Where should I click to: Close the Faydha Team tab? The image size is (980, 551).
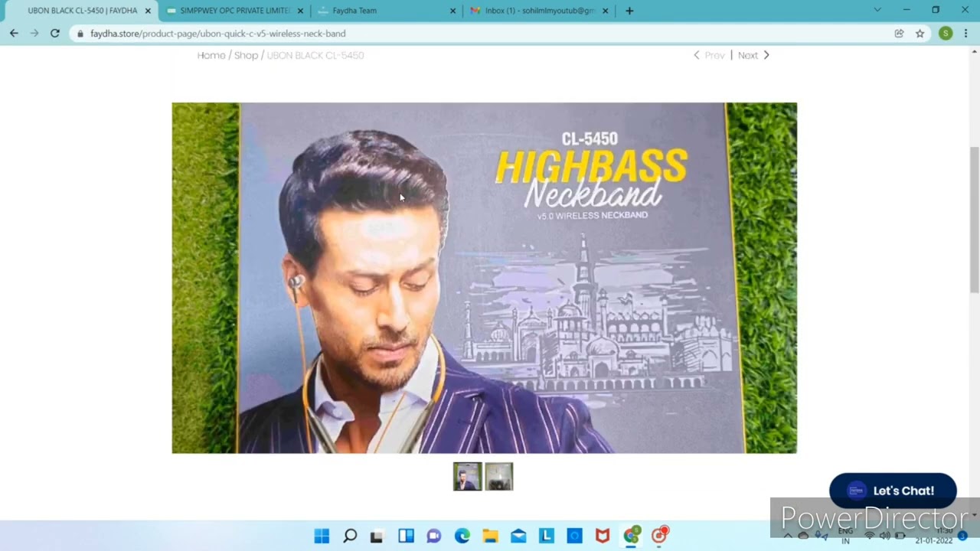452,11
